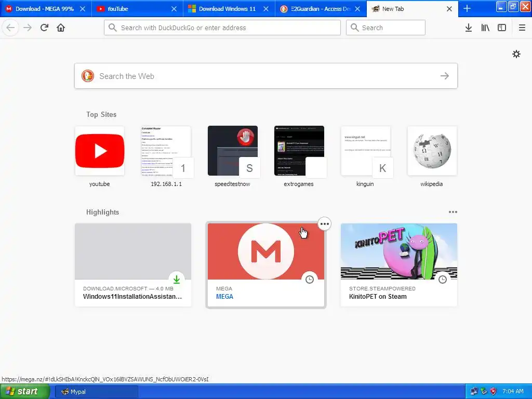
Task: Switch to the Download Windows 11 tab
Action: pyautogui.click(x=229, y=9)
